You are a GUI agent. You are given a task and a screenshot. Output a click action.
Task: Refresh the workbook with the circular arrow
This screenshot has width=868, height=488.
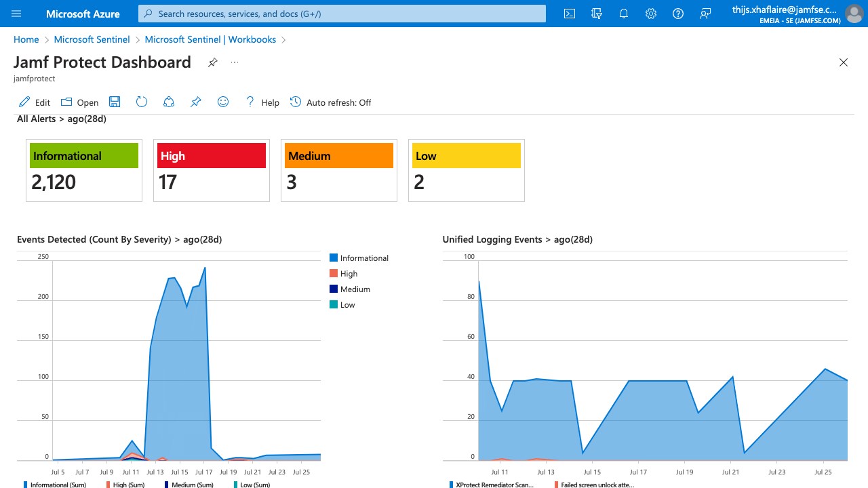pyautogui.click(x=142, y=102)
